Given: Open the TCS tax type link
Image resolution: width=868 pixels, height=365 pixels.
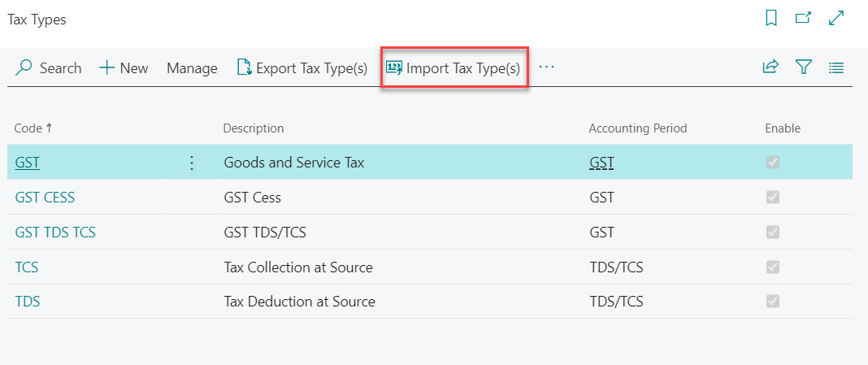Looking at the screenshot, I should 27,267.
